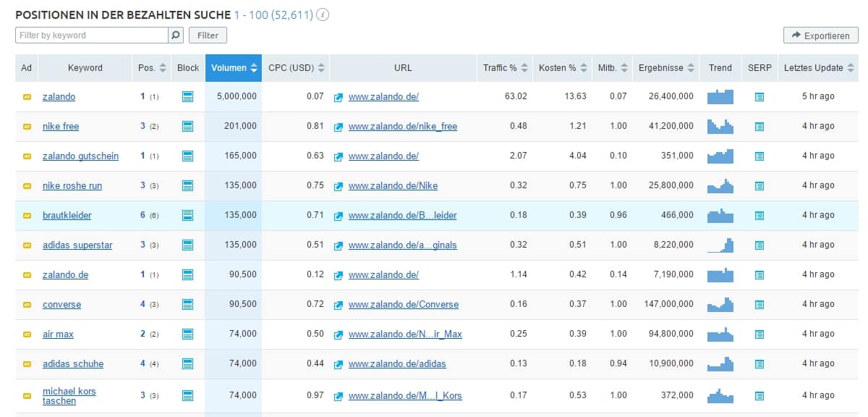The image size is (868, 417).
Task: Click the Trend column header
Action: [720, 68]
